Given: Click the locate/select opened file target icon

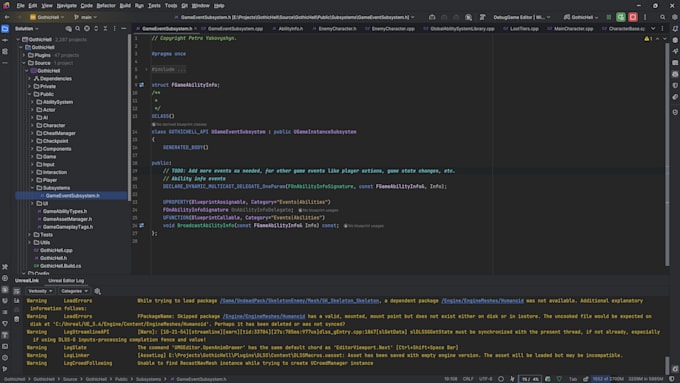Looking at the screenshot, I should 87,29.
